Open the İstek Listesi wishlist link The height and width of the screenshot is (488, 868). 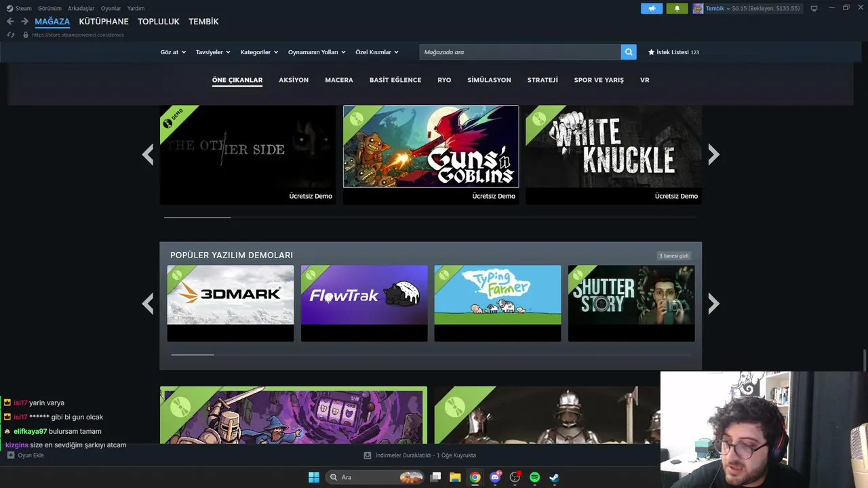tap(673, 52)
